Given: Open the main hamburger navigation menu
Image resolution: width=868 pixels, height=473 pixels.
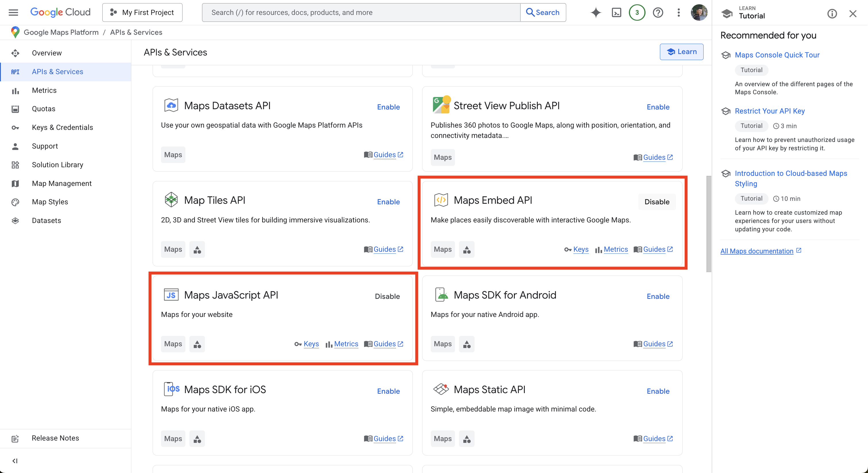Looking at the screenshot, I should [13, 12].
